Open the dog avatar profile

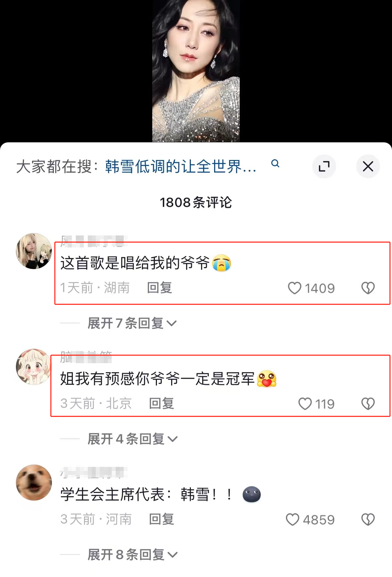(x=34, y=483)
